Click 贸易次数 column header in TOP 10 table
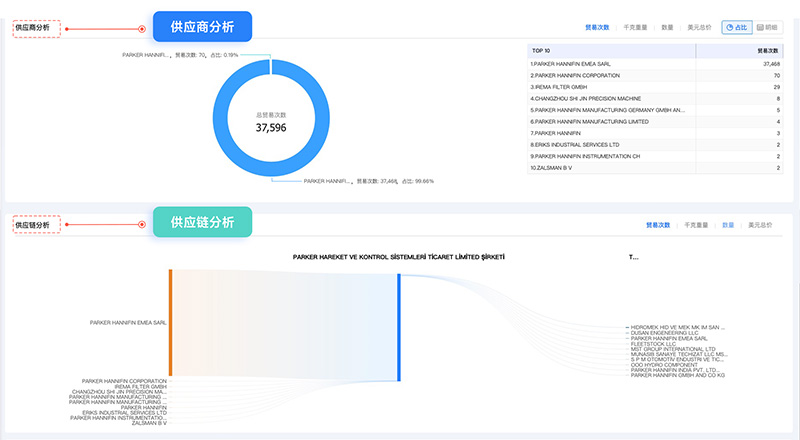 739,51
